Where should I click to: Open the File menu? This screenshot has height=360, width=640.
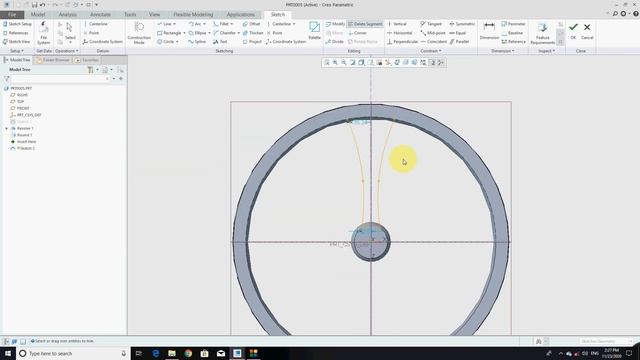[12, 14]
